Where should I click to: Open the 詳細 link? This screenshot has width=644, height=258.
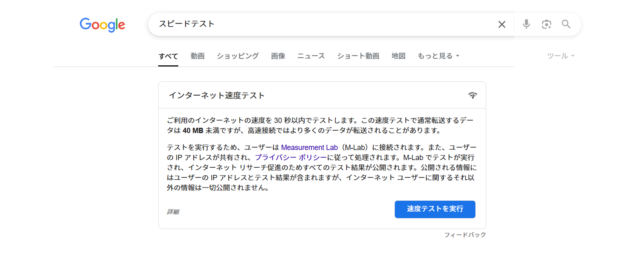point(173,212)
